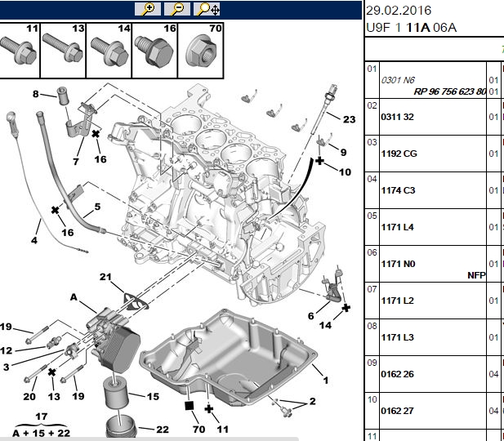Viewport: 504px width, 441px height.
Task: Select bolt thumbnail number 11
Action: pyautogui.click(x=20, y=51)
